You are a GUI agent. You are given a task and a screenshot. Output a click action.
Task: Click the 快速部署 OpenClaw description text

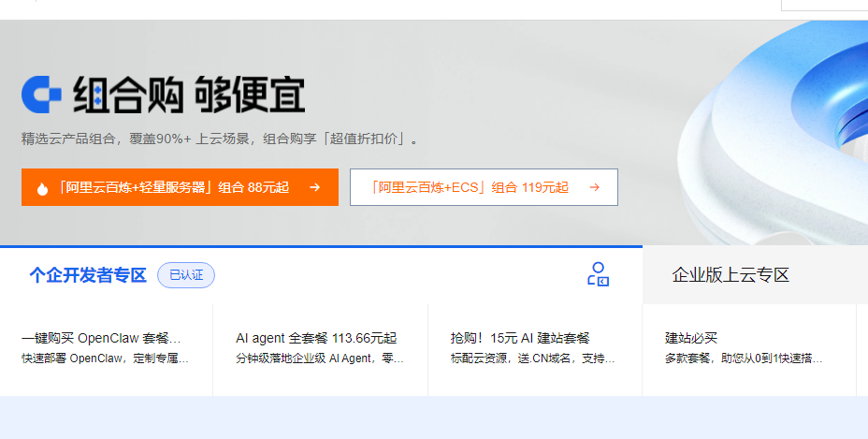105,359
